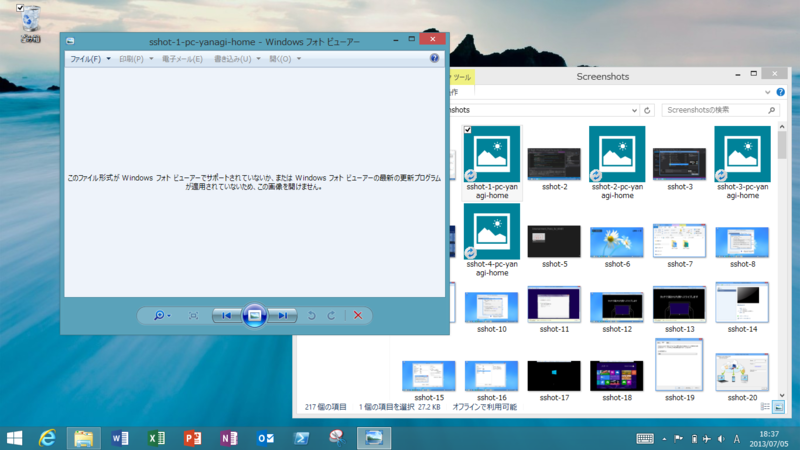Switch Explorer to large icons view
800x450 pixels.
pos(778,407)
